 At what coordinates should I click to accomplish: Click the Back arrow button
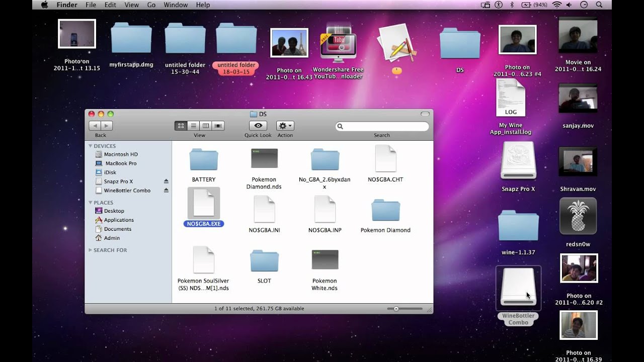click(x=95, y=126)
